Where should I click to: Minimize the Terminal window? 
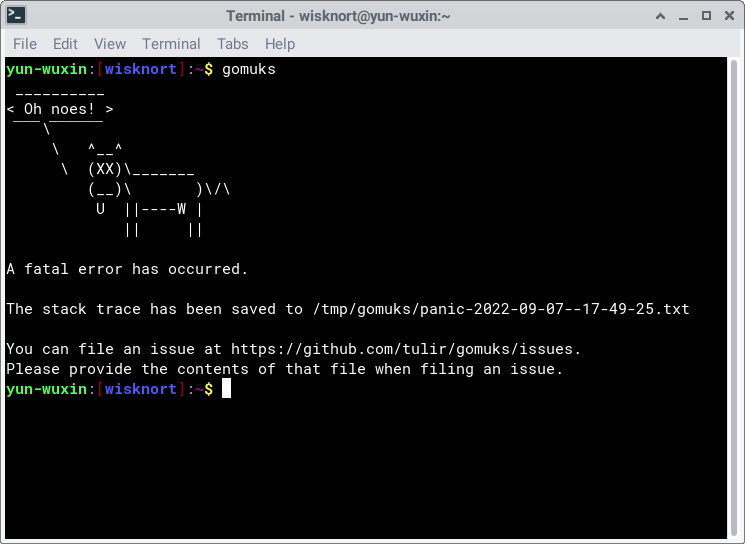point(683,16)
